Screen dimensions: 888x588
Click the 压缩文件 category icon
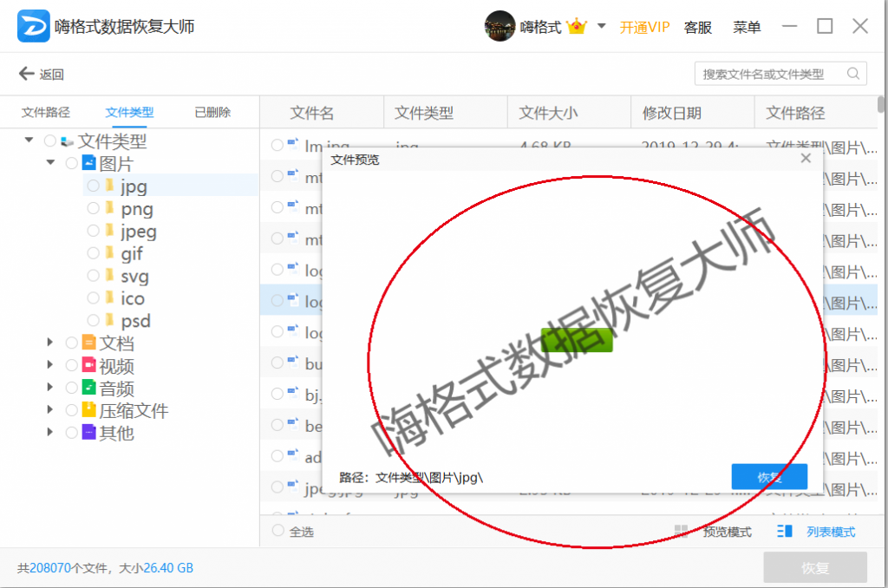[x=89, y=409]
